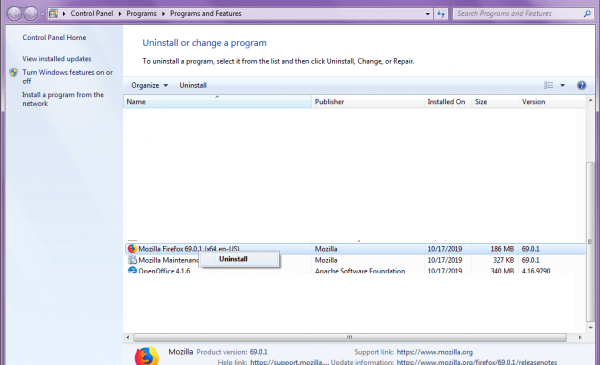This screenshot has height=365, width=600.
Task: Click Uninstall in the toolbar
Action: pyautogui.click(x=193, y=85)
